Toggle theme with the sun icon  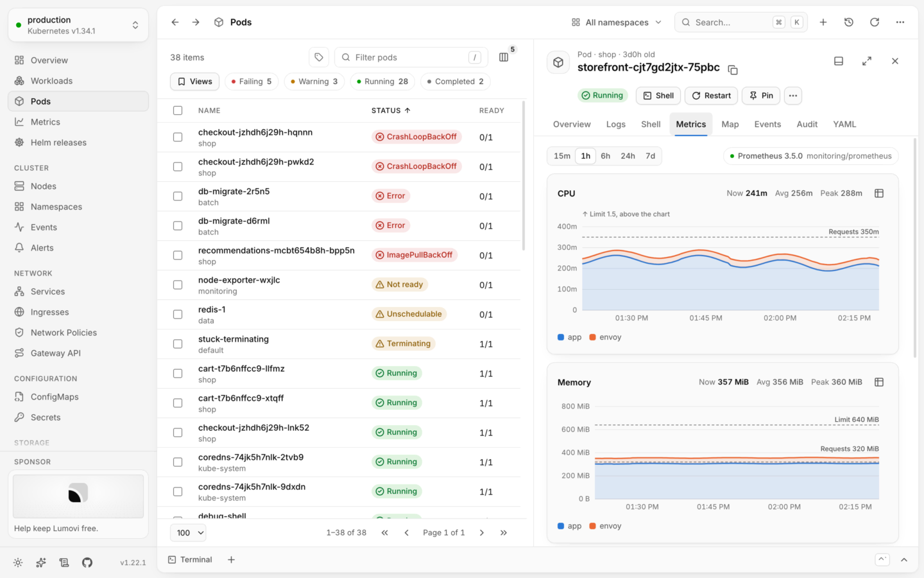tap(18, 563)
